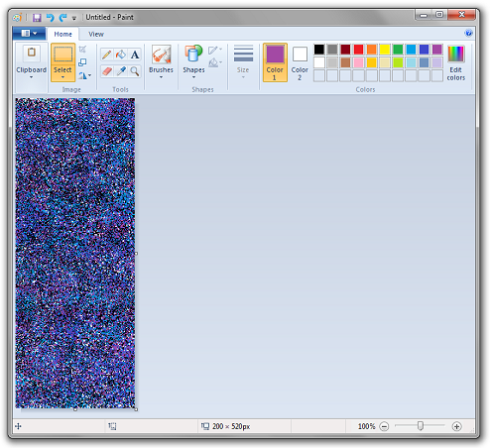This screenshot has height=448, width=492.
Task: Click the Crop icon in Image group
Action: click(82, 50)
